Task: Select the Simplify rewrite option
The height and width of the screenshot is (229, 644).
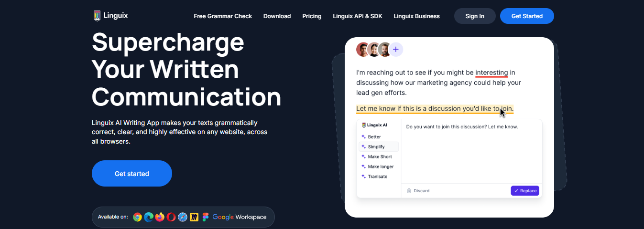Action: [x=378, y=147]
